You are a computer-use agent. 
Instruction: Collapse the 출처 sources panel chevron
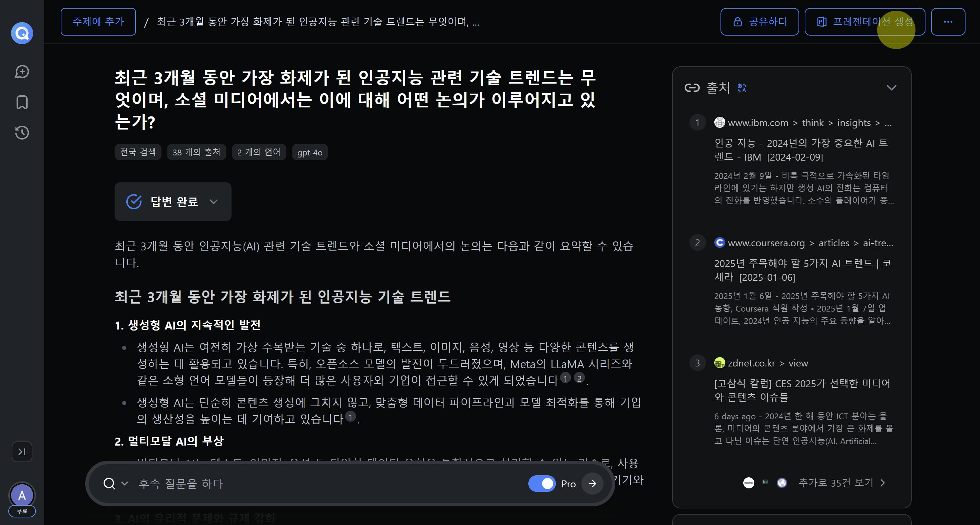point(891,88)
